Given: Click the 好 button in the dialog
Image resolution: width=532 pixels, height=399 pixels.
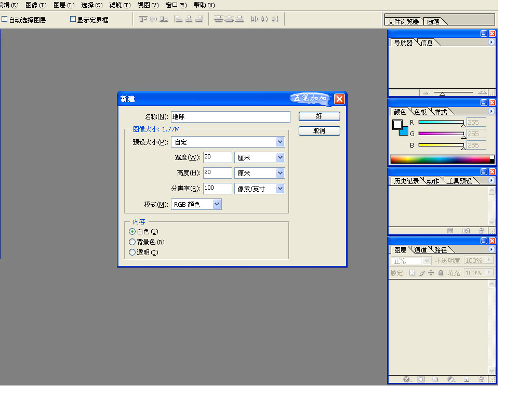Looking at the screenshot, I should 320,116.
